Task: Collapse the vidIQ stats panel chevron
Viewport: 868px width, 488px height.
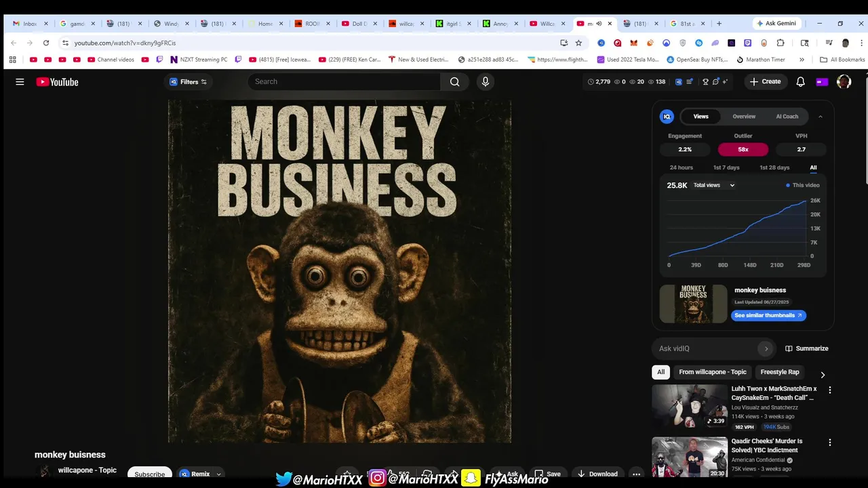Action: pos(820,117)
